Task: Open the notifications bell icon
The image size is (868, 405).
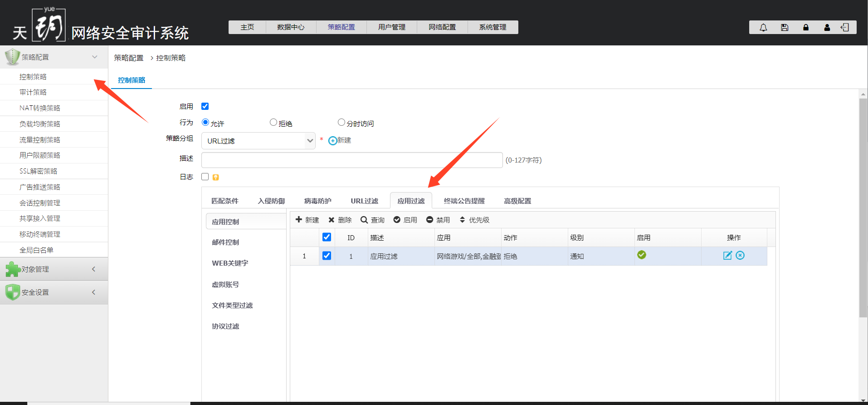Action: [763, 27]
